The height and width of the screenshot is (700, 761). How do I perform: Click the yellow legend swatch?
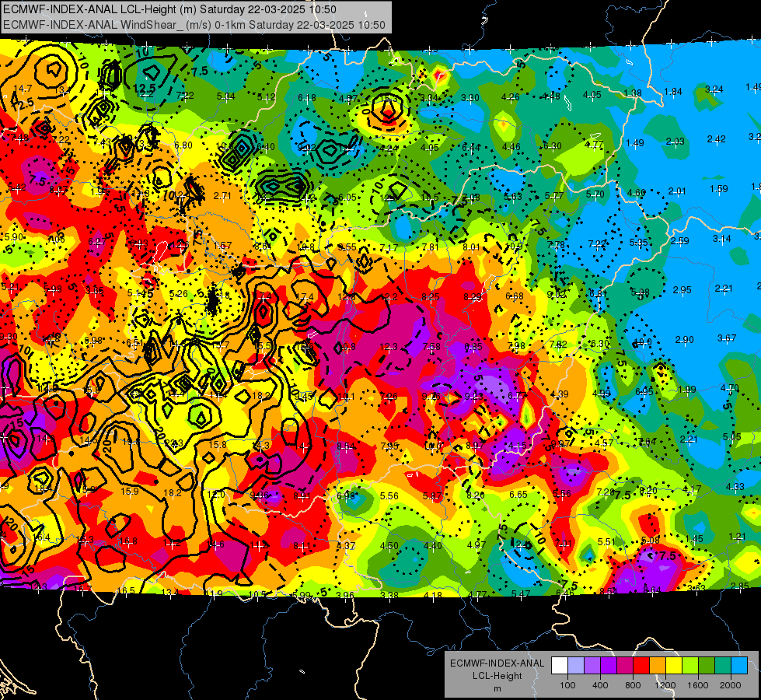[x=674, y=666]
